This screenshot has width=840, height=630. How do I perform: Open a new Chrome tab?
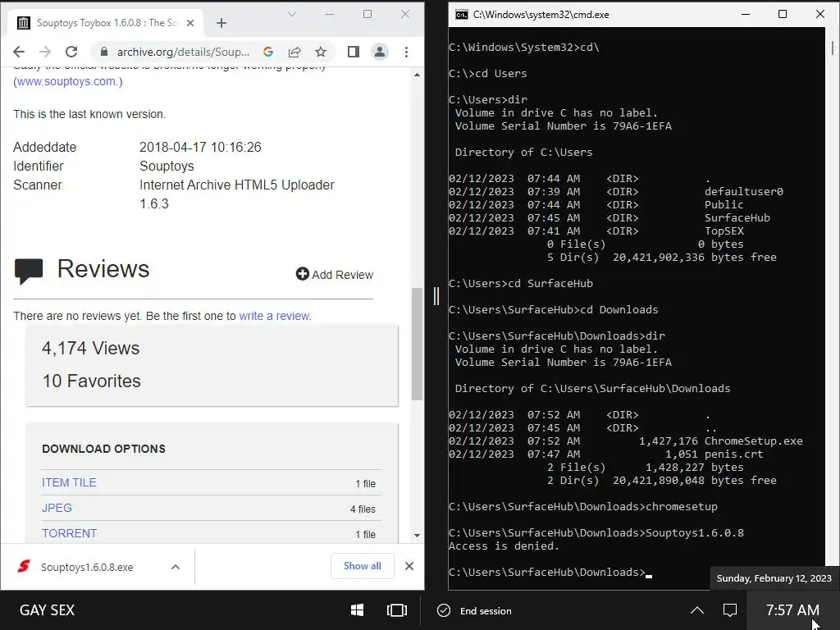[x=221, y=23]
